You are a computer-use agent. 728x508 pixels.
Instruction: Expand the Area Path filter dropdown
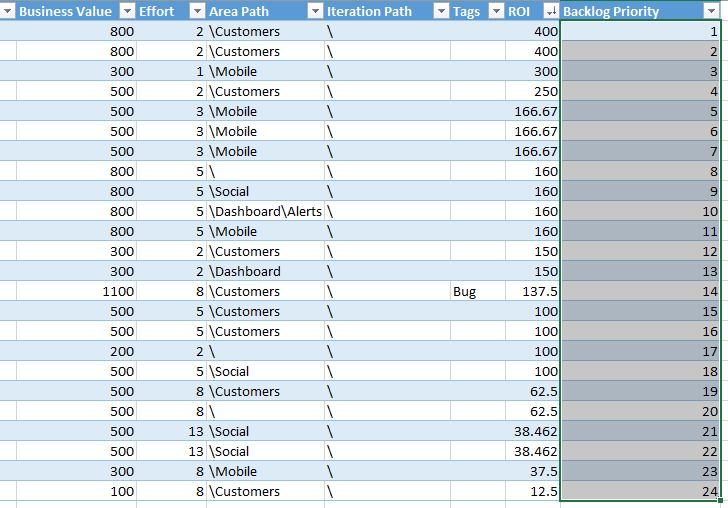(313, 11)
